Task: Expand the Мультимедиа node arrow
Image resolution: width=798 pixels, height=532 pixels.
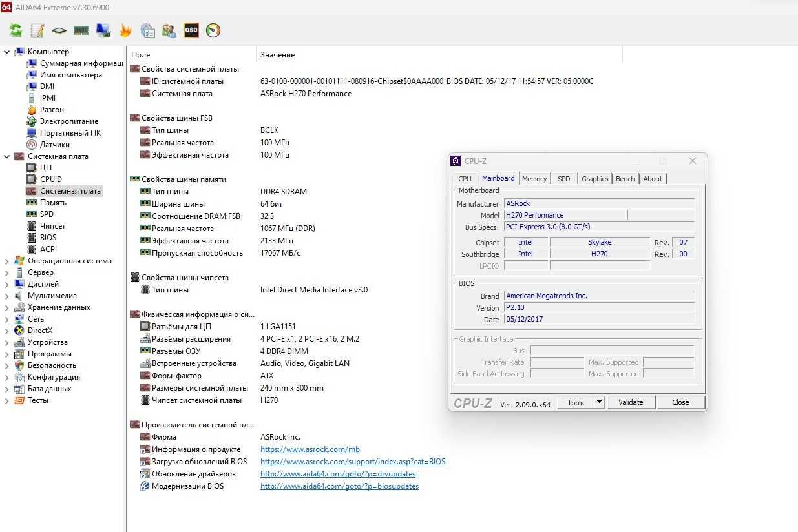Action: coord(6,296)
